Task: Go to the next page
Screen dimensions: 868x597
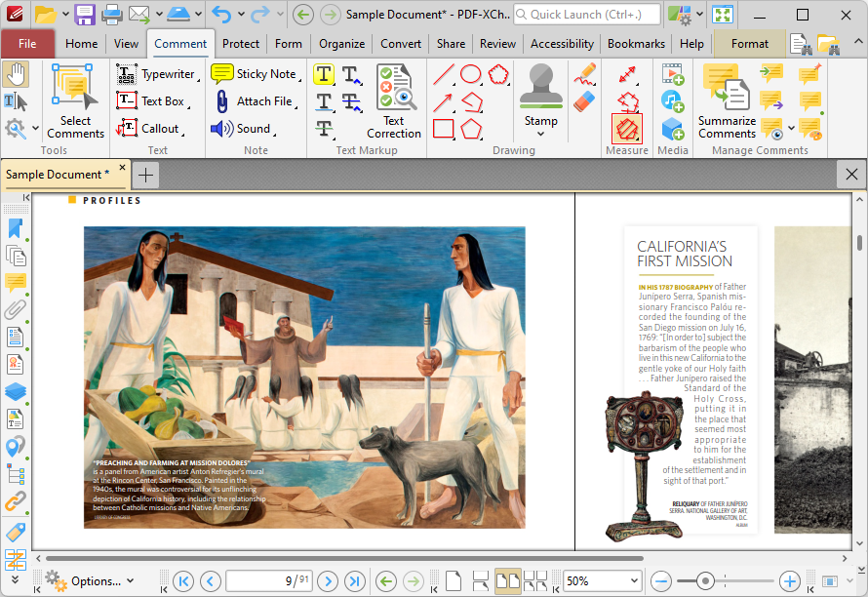Action: point(328,581)
